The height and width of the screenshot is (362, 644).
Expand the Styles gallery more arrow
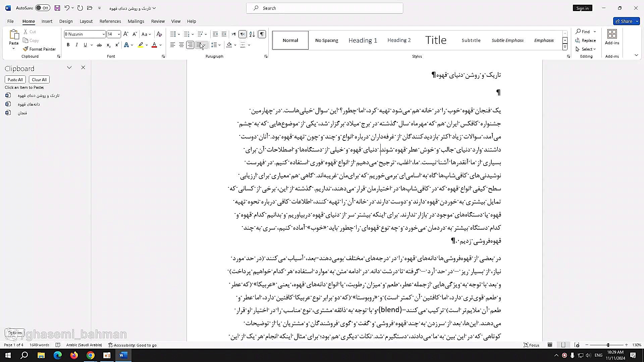pos(565,47)
